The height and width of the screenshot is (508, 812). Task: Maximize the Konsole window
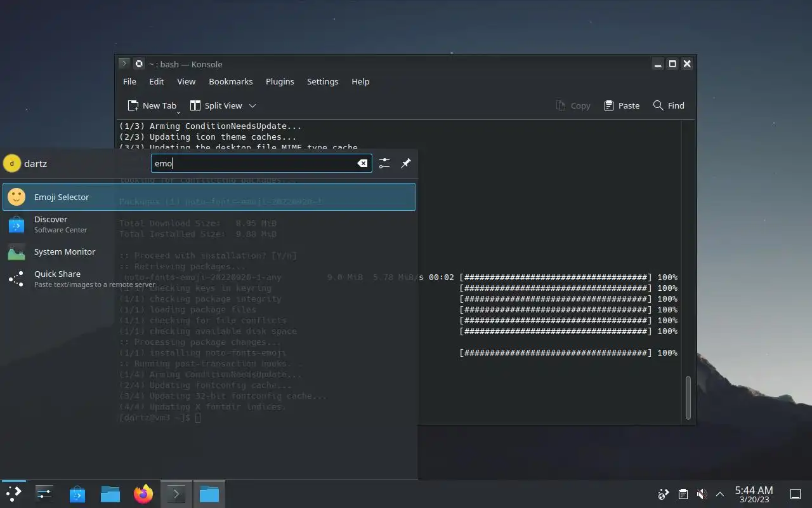click(x=672, y=63)
